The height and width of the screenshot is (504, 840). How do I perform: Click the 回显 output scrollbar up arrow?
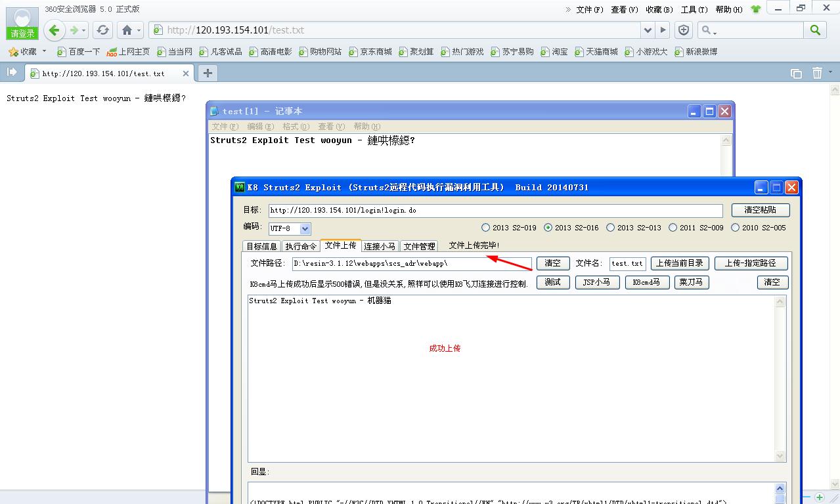pos(780,489)
